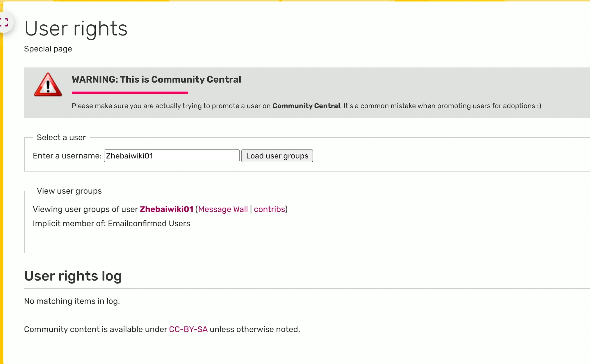Click the No matching items in log text
This screenshot has width=590, height=364.
point(72,301)
